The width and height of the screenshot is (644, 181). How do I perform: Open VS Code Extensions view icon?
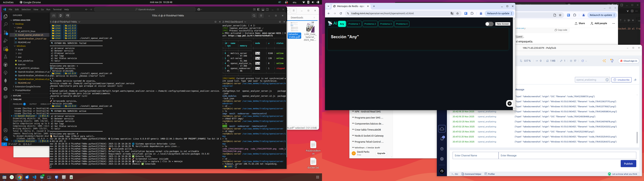[x=6, y=49]
